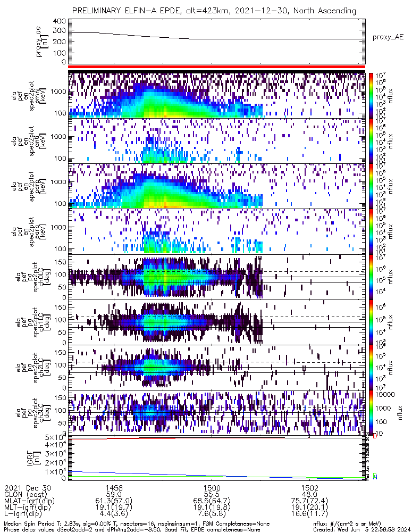Click the plot title 'PRELIMINARY ELFIN-A EPDE'
The width and height of the screenshot is (412, 532).
coord(126,11)
